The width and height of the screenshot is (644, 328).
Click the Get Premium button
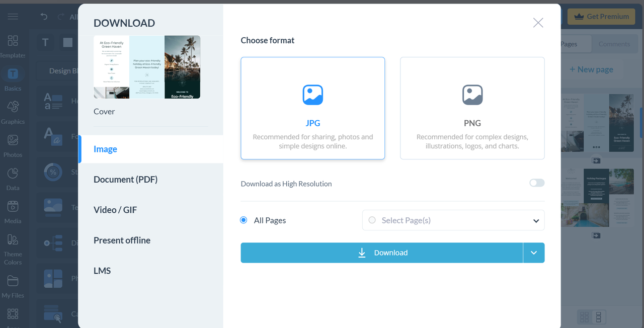[602, 16]
